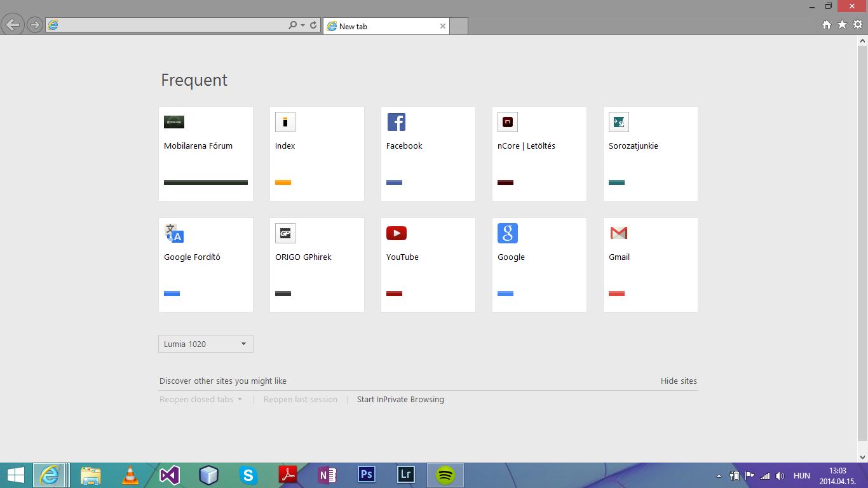The image size is (868, 488).
Task: Click the network signal tray icon
Action: click(765, 476)
